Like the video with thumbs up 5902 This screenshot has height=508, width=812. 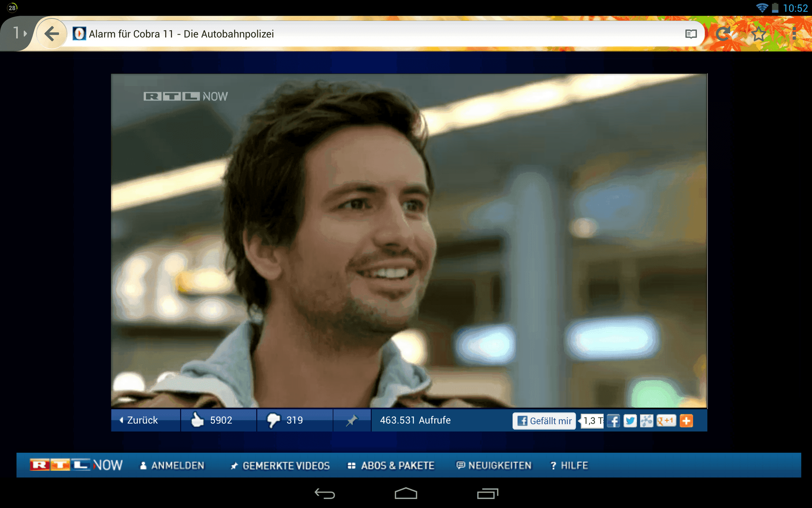[x=219, y=420]
